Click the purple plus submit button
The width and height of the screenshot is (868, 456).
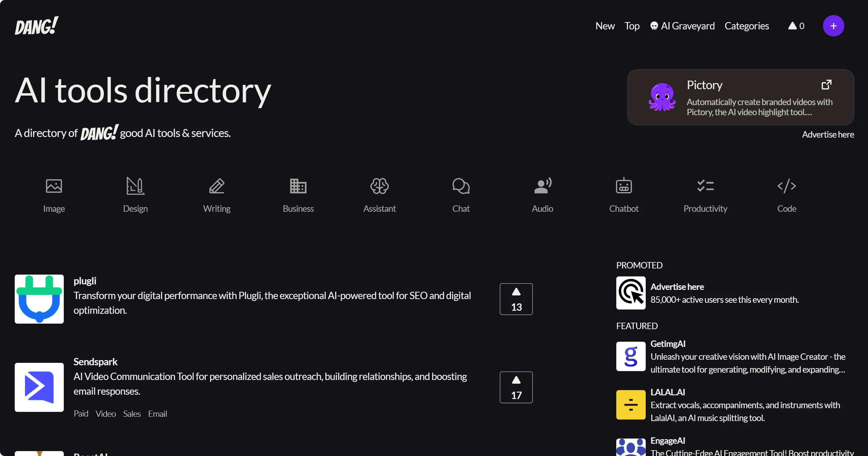[833, 26]
